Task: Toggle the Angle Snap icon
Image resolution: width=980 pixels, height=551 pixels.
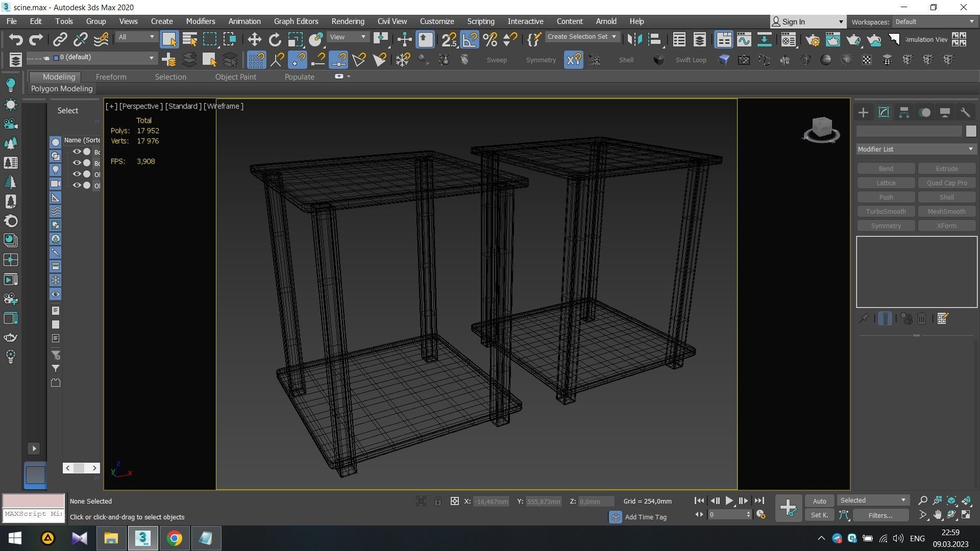Action: (470, 39)
